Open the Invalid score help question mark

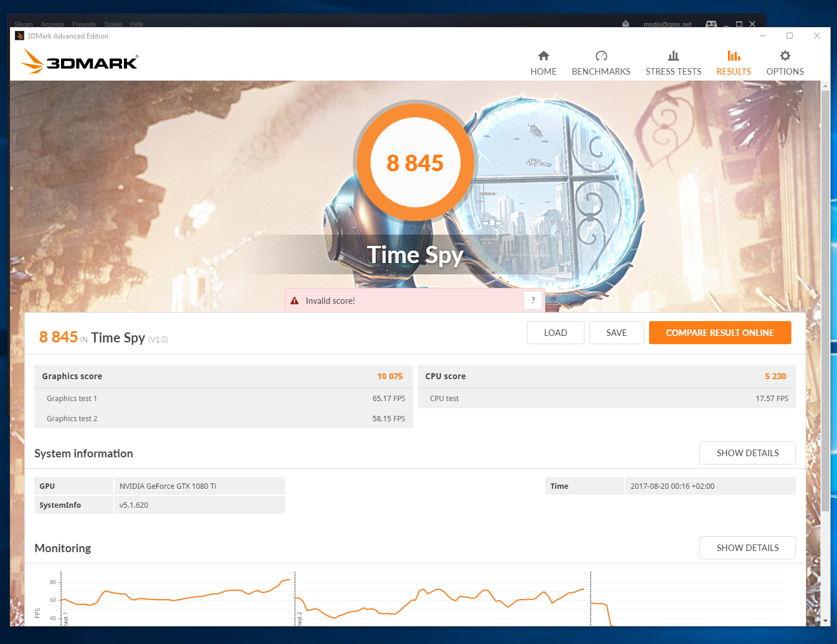pos(533,300)
